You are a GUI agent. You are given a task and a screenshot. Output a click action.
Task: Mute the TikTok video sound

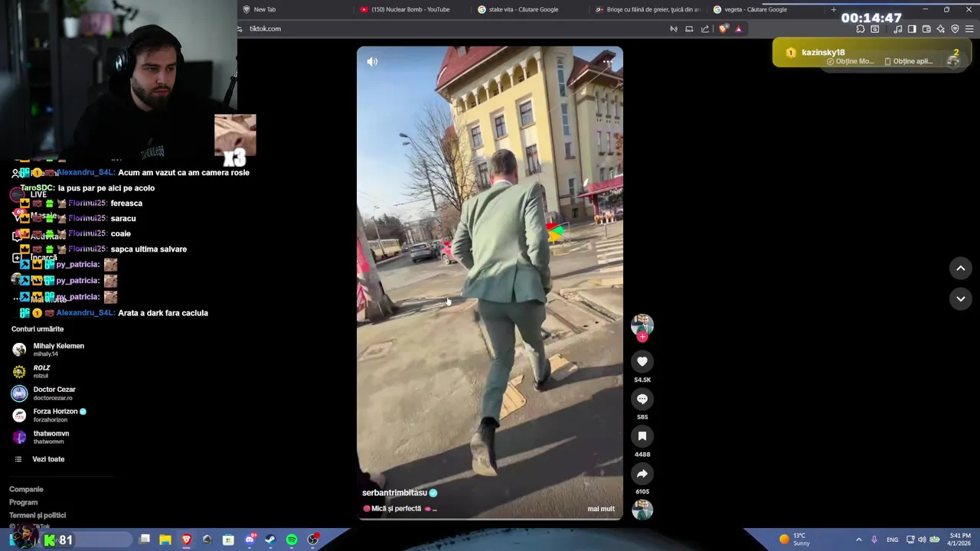click(x=372, y=61)
